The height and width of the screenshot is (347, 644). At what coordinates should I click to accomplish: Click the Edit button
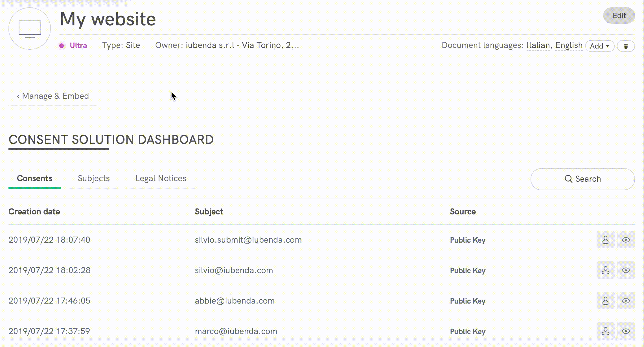pos(619,16)
